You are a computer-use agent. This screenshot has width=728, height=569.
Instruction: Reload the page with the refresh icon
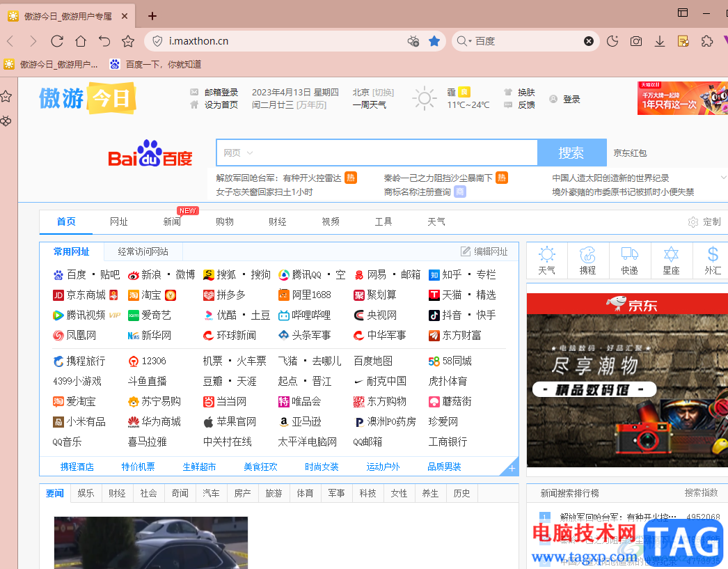point(57,41)
